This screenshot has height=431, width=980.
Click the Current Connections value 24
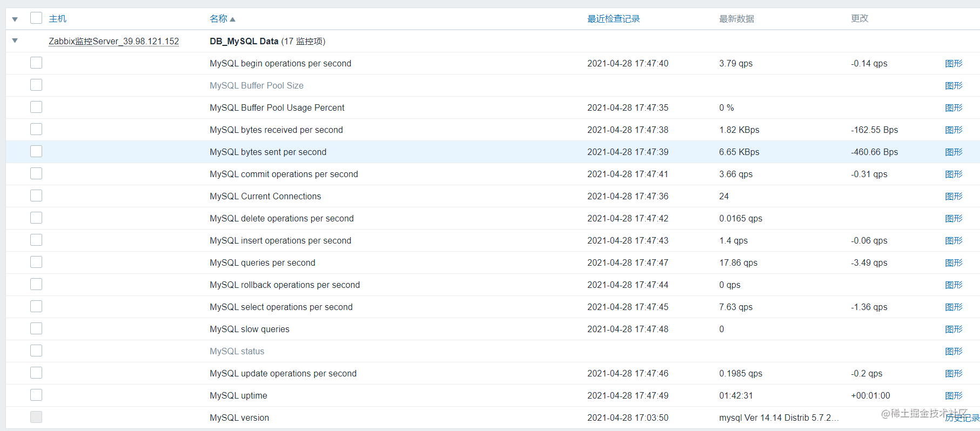724,196
